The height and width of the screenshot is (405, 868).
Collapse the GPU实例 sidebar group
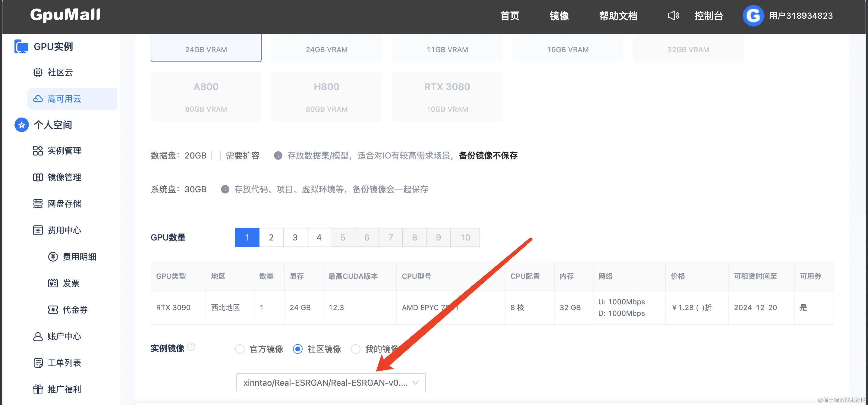53,46
